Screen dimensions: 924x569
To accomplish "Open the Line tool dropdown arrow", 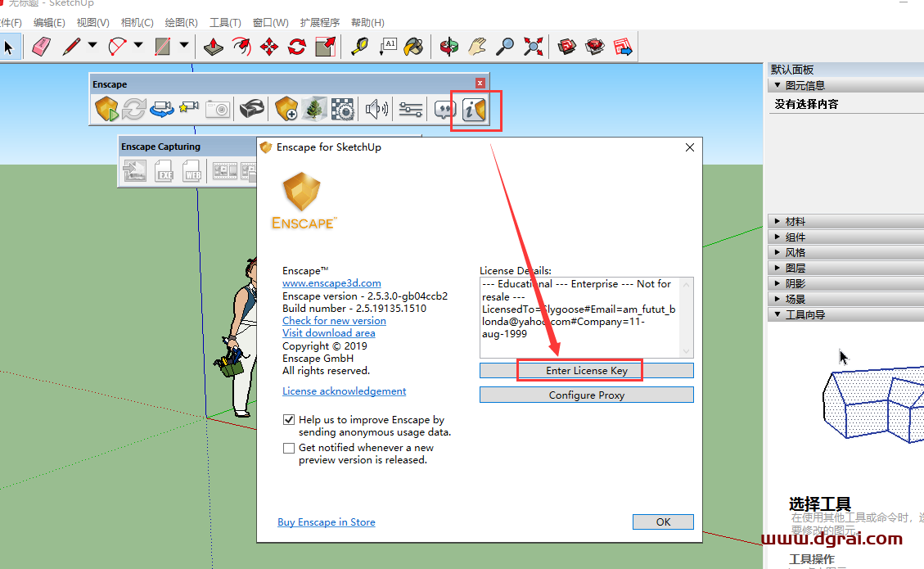I will point(92,45).
